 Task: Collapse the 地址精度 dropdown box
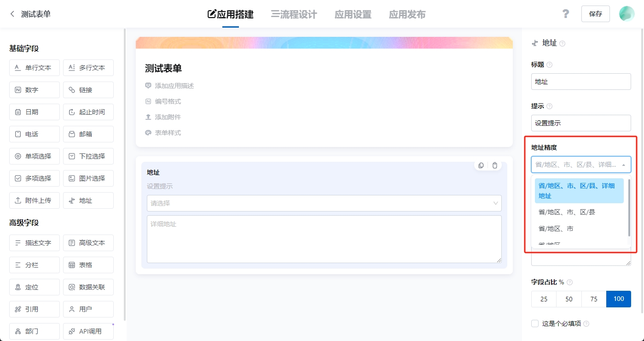tap(580, 165)
